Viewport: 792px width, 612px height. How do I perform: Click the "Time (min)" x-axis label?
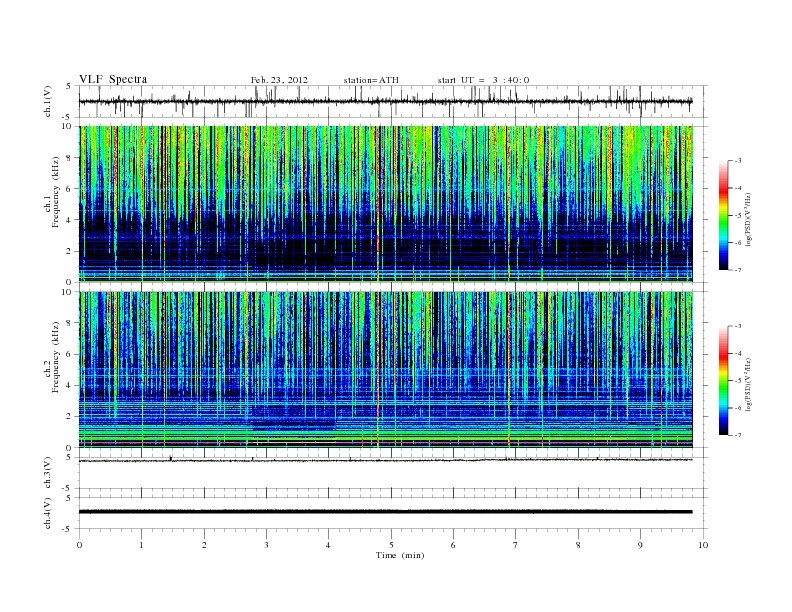(400, 555)
